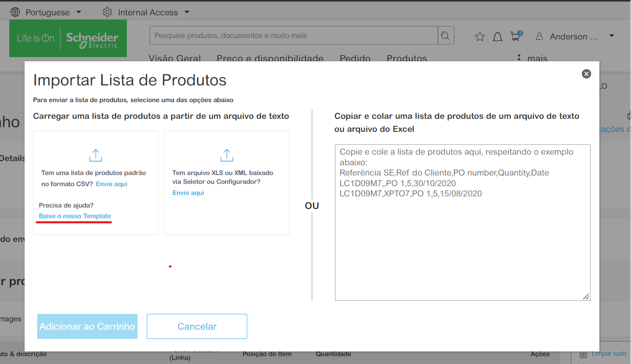Open Preço e disponibilidade menu item
This screenshot has width=631, height=364.
coord(270,58)
